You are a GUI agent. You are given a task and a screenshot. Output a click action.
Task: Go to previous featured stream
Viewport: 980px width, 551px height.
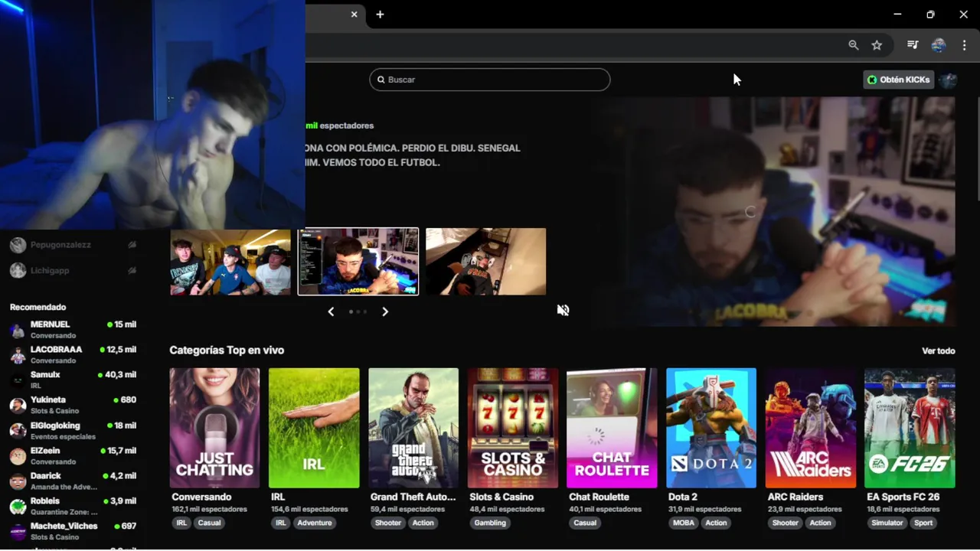coord(331,311)
